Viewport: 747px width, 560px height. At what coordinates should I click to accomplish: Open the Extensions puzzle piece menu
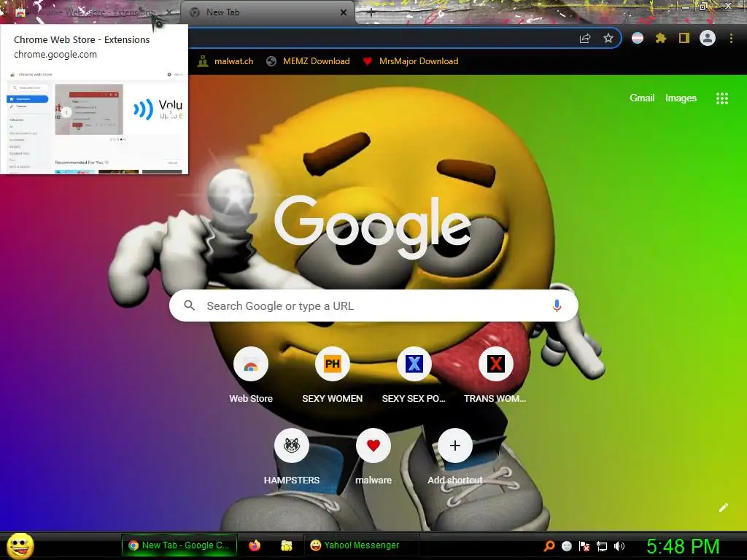pos(661,38)
